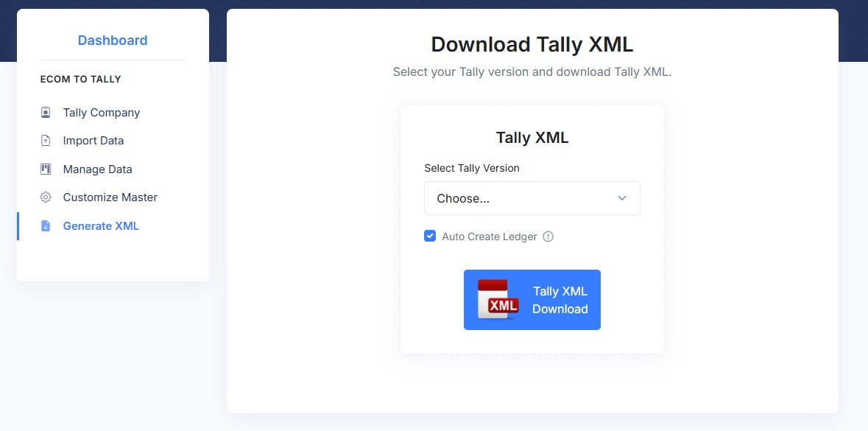Image resolution: width=868 pixels, height=431 pixels.
Task: Open Manage Data from sidebar
Action: coord(97,169)
